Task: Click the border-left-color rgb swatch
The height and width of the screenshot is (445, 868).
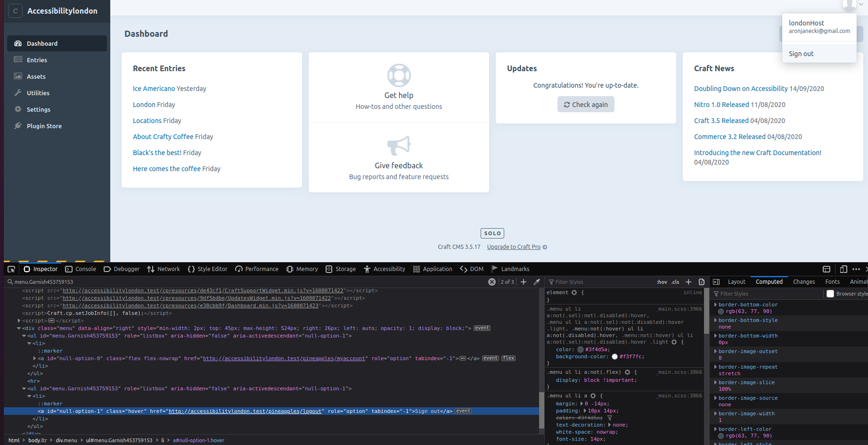Action: pyautogui.click(x=721, y=436)
